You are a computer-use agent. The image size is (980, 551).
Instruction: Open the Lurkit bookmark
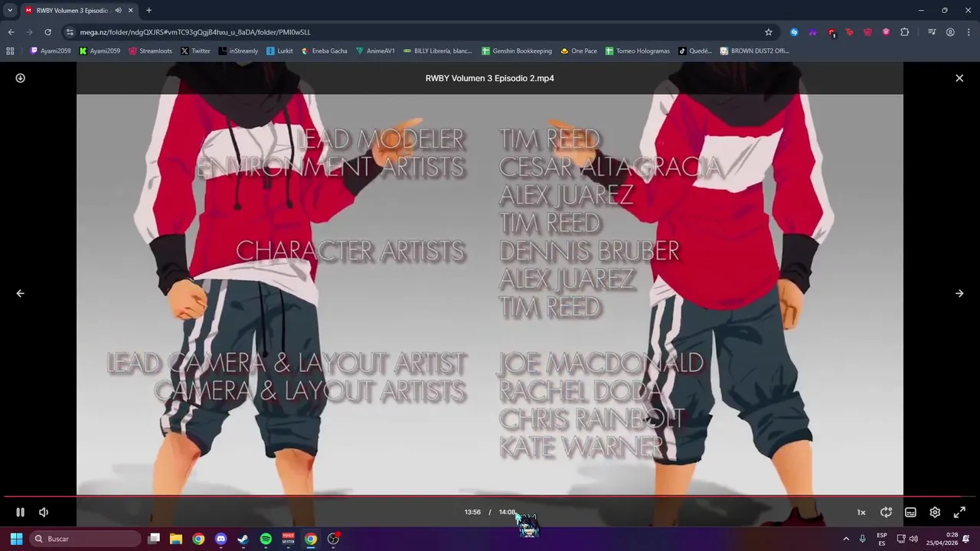pyautogui.click(x=279, y=51)
